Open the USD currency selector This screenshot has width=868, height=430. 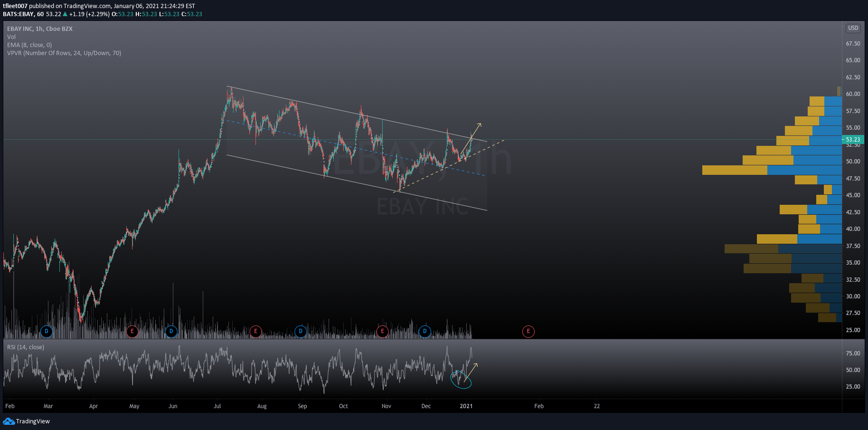(853, 28)
